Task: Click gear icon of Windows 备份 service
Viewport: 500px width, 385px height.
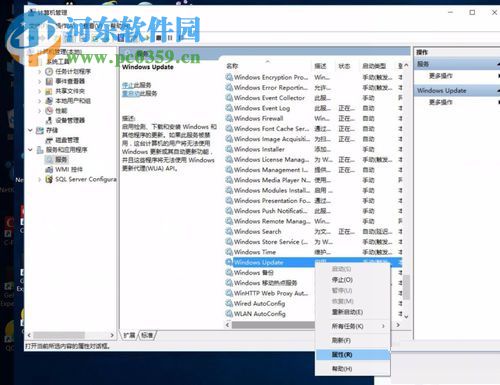Action: (x=229, y=273)
